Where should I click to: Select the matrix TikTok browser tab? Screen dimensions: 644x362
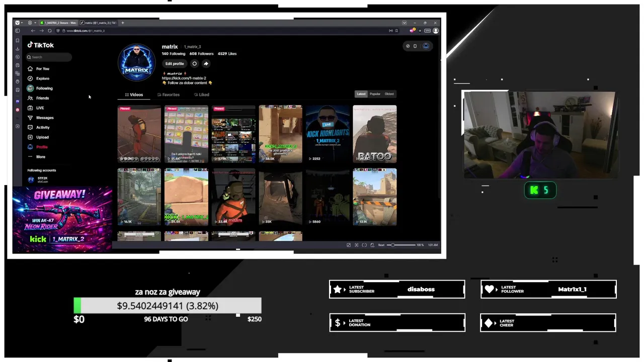[x=98, y=23]
